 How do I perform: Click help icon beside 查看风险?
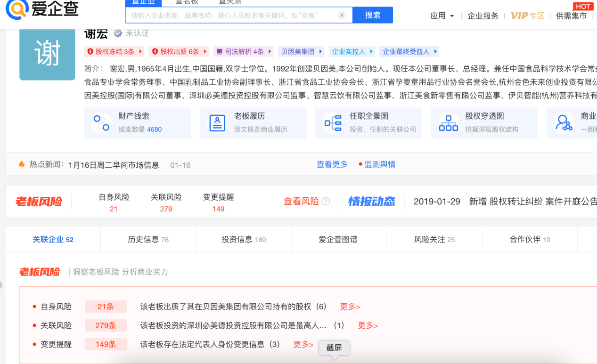326,201
